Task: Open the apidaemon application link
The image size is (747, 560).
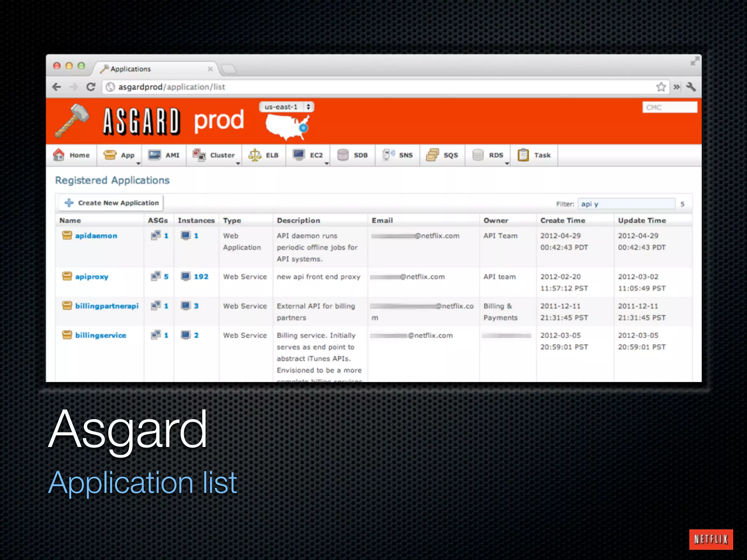Action: [x=96, y=236]
